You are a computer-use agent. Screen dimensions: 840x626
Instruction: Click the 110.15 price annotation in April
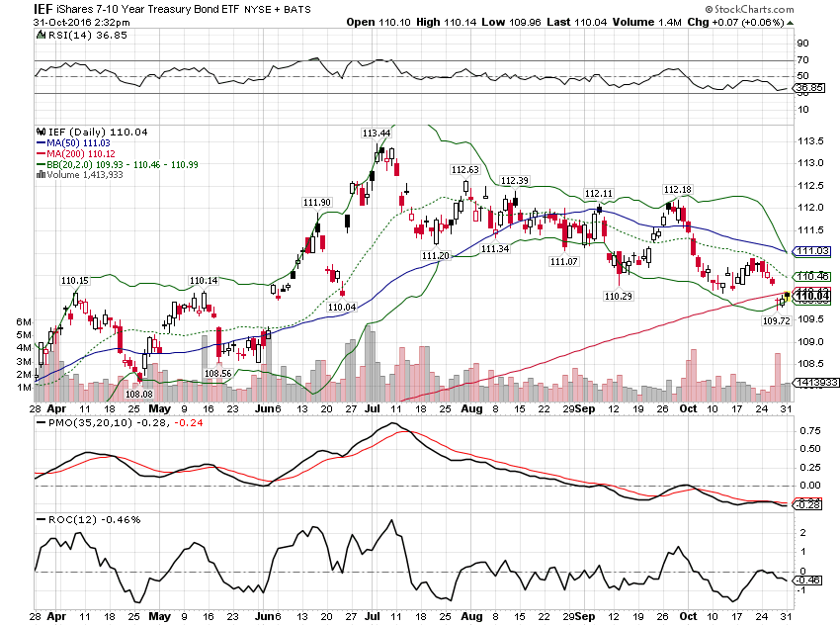pyautogui.click(x=74, y=281)
